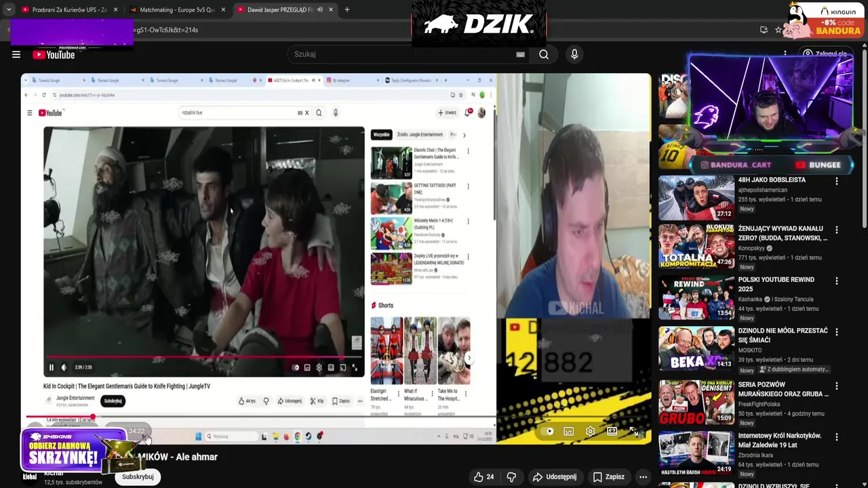868x488 pixels.
Task: Click the Zaloguj się sign-in button
Action: (x=825, y=54)
